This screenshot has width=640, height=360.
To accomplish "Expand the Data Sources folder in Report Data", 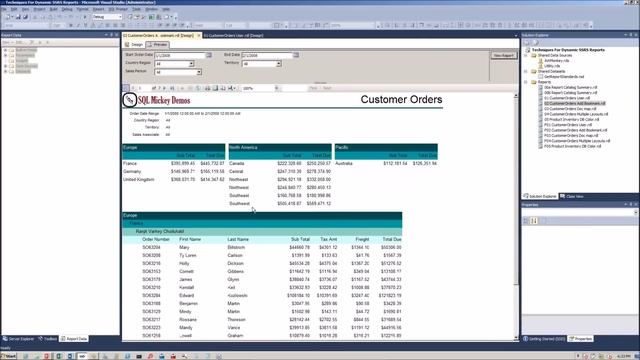I will pos(5,66).
